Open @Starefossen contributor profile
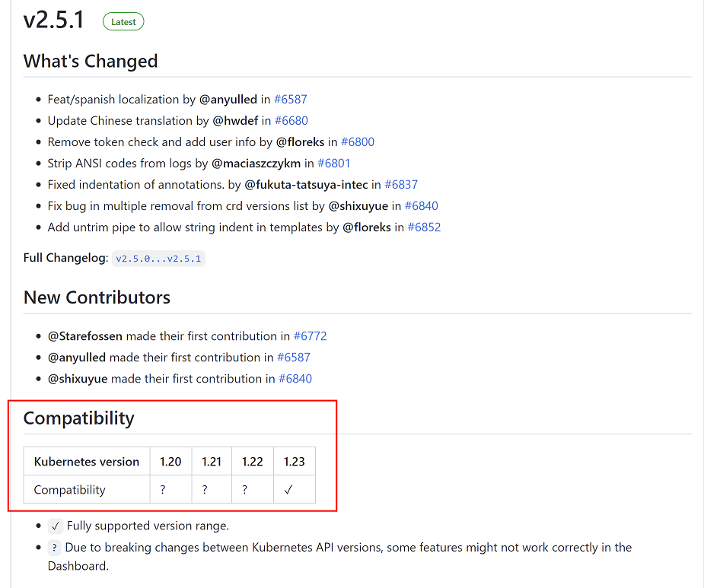The width and height of the screenshot is (704, 588). [x=84, y=335]
